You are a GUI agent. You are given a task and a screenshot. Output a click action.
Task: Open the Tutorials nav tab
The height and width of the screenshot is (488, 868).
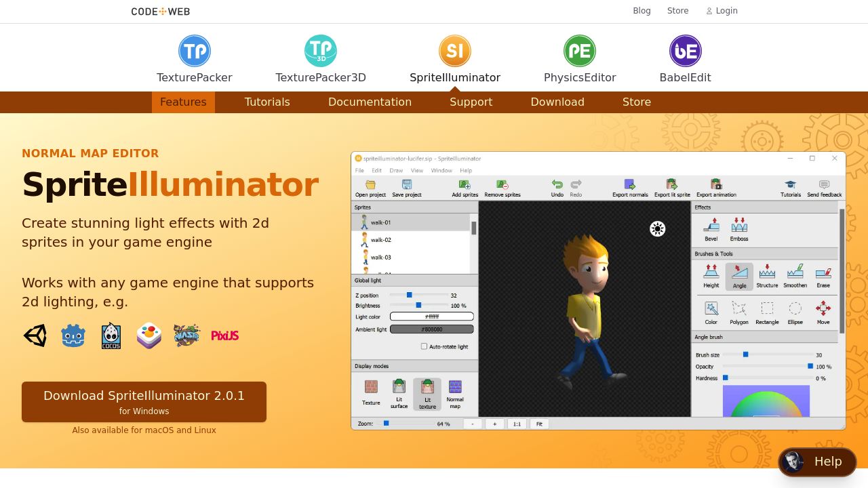[267, 102]
